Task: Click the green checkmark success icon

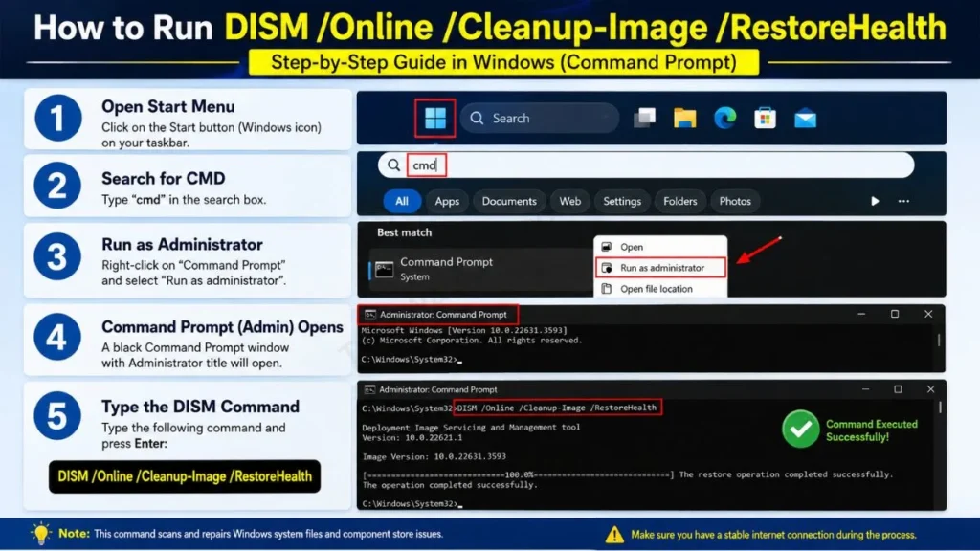Action: tap(800, 430)
